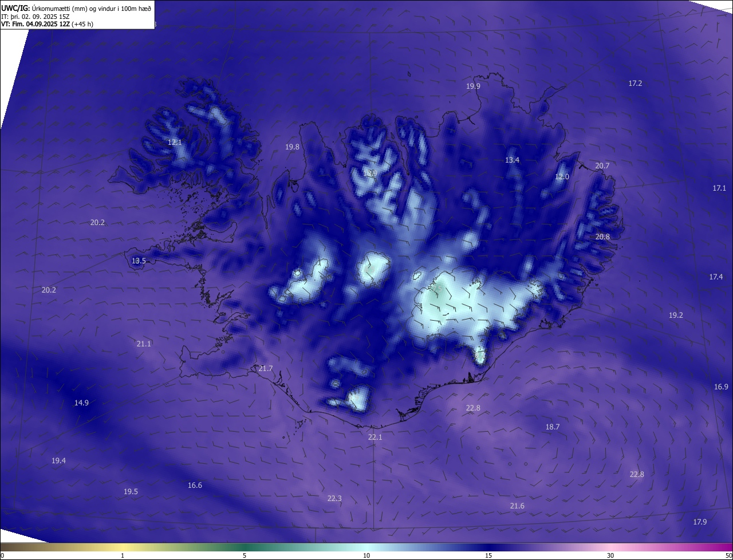Click the 13.5 value on the western peninsula
The image size is (733, 560).
[139, 261]
